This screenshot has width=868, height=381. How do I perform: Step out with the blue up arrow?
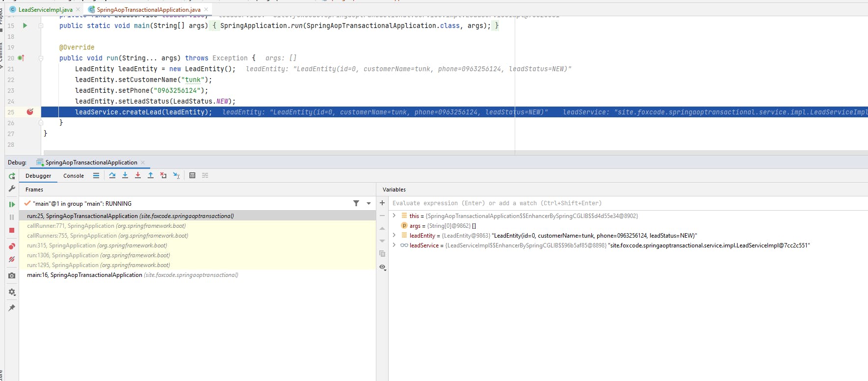(151, 175)
